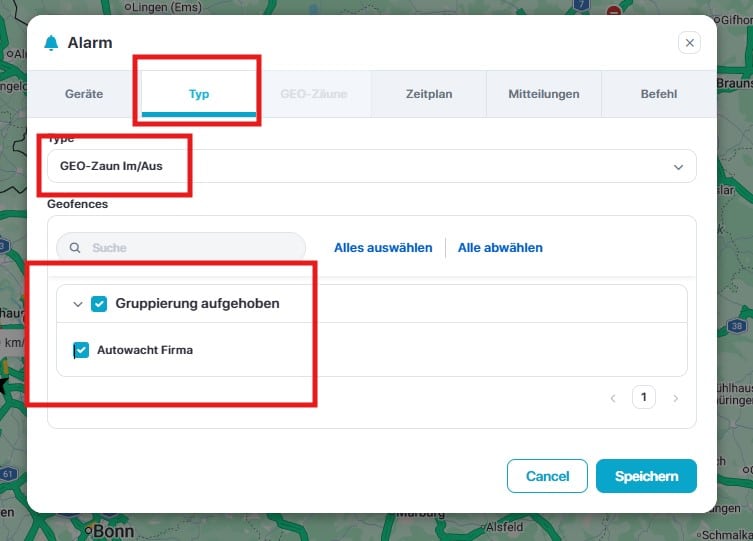The image size is (753, 541).
Task: Click the Alles auswählen link
Action: pyautogui.click(x=383, y=247)
